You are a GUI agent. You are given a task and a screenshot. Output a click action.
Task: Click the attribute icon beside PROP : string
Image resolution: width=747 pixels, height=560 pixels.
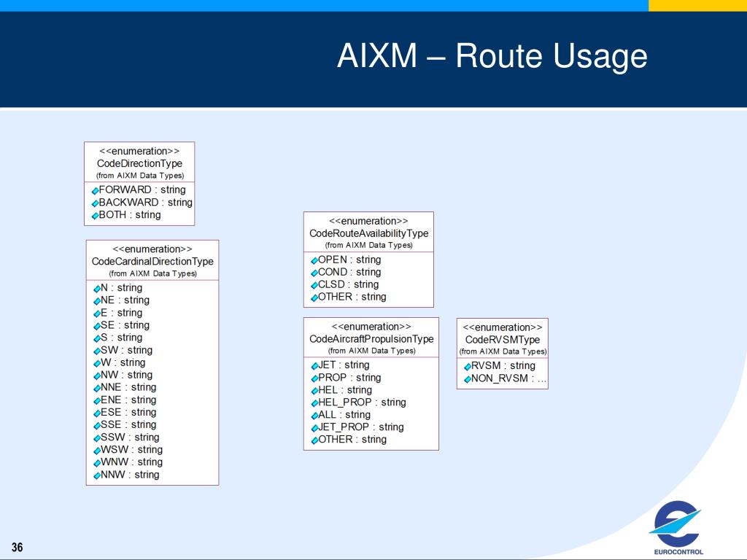coord(314,378)
